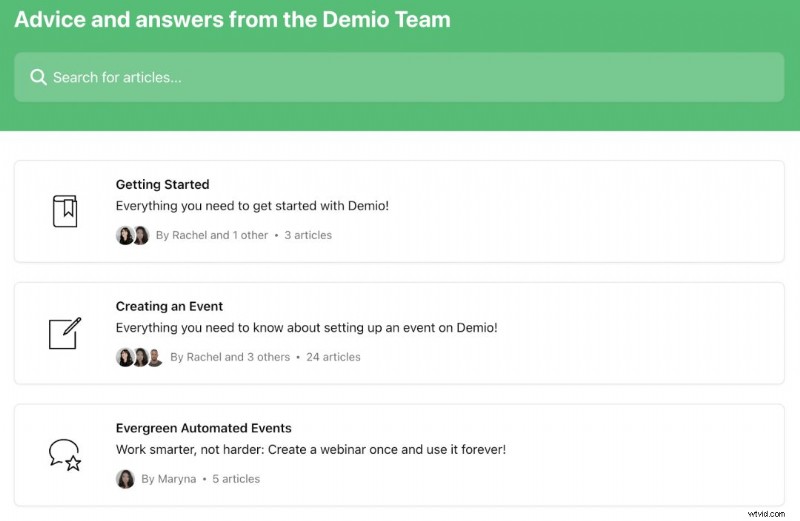This screenshot has height=521, width=800.
Task: Click 'By Rachel and 3 others' text
Action: (x=230, y=357)
